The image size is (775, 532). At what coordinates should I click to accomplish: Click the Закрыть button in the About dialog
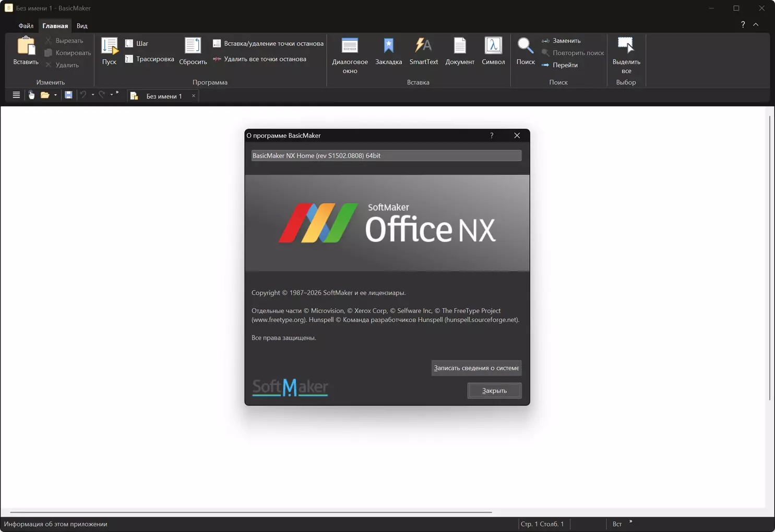pyautogui.click(x=494, y=391)
